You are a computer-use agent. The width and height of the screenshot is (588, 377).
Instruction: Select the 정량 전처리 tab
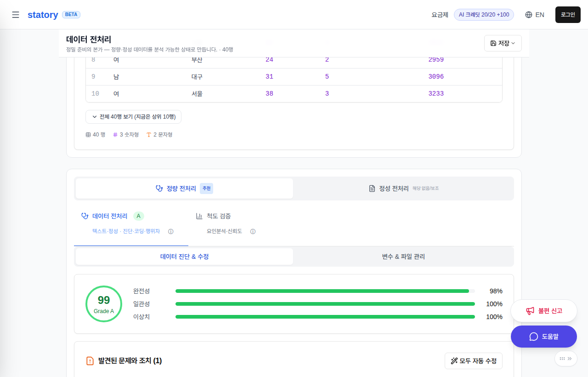click(x=184, y=188)
